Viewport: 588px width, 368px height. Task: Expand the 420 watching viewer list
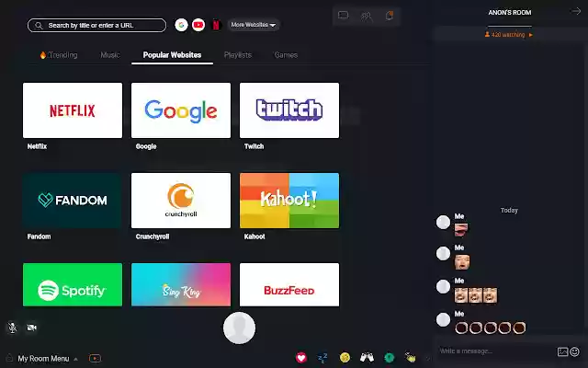[x=508, y=35]
